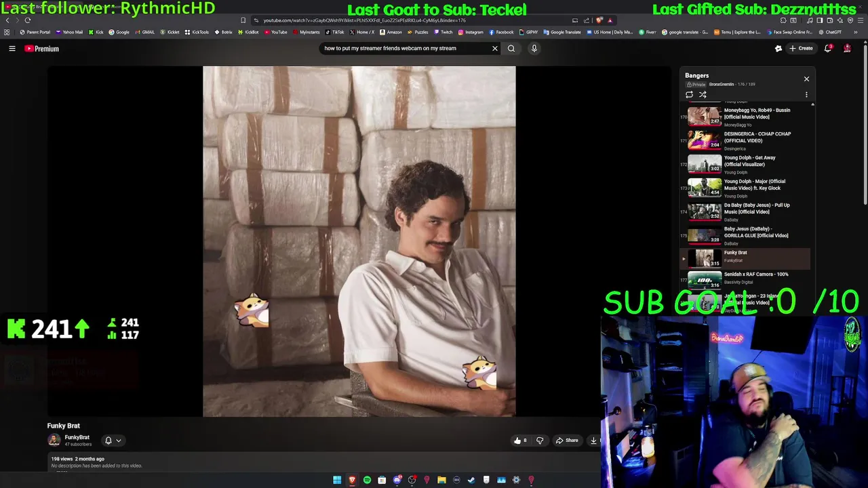Open YouTube notifications bell

coord(829,48)
